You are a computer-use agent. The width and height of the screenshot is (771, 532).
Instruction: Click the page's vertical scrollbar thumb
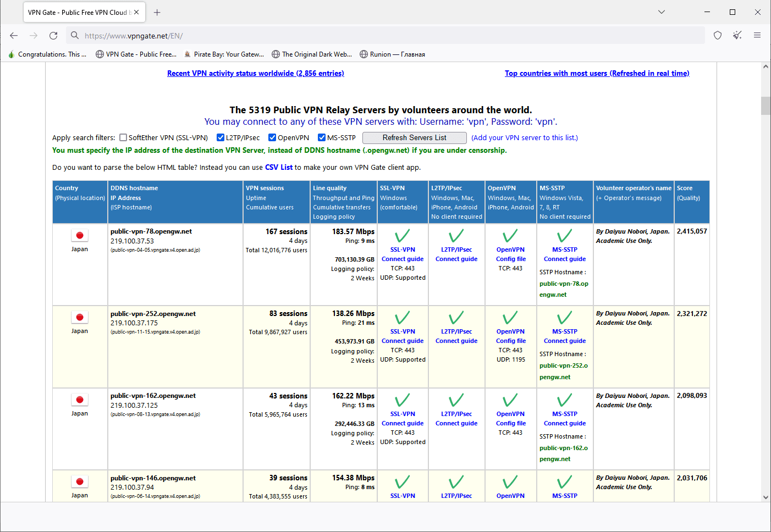click(x=766, y=106)
